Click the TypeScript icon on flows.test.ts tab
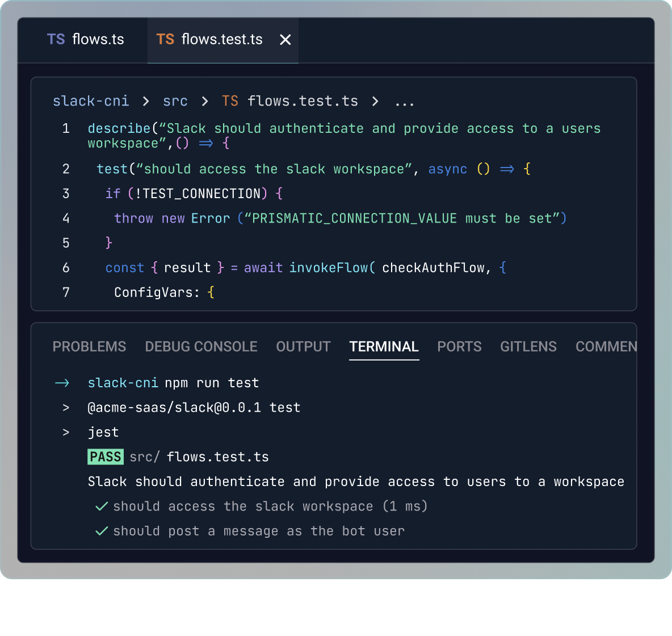Viewport: 672px width, 636px height. coord(165,39)
